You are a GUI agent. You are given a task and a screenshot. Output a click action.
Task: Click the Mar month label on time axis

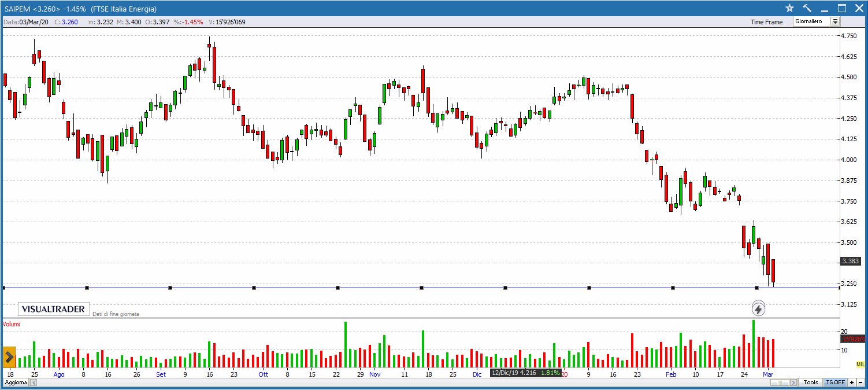[769, 374]
